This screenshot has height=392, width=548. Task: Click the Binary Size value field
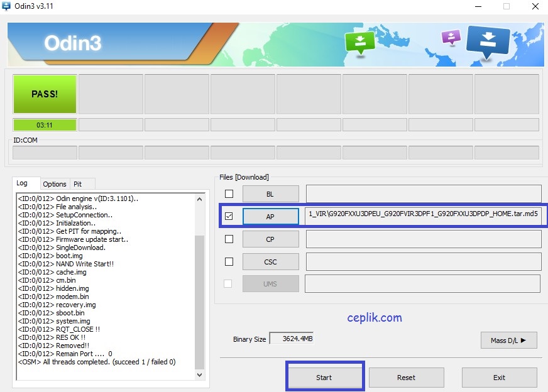[x=292, y=339]
